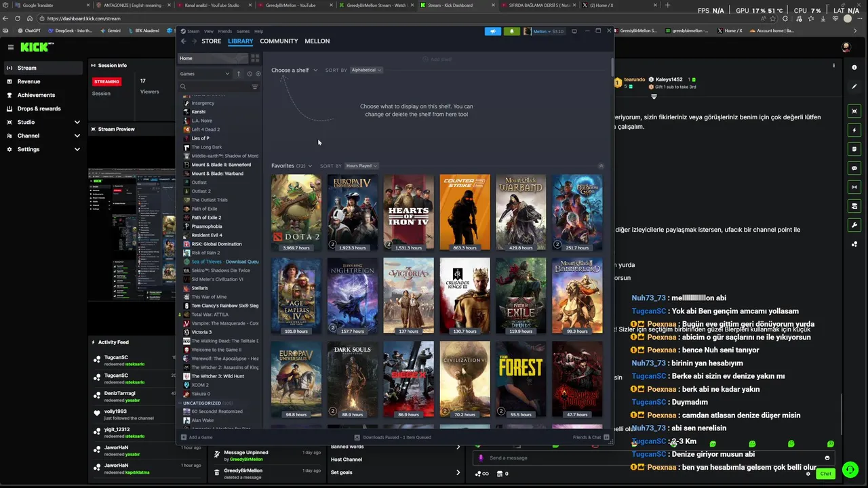Open the Friends menu in Steam

pos(224,31)
